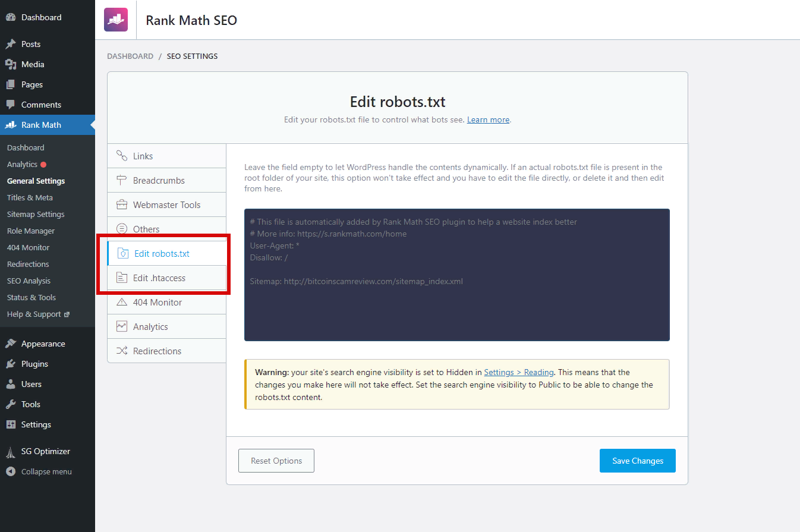This screenshot has height=532, width=800.
Task: Open General Settings submenu item
Action: (36, 181)
